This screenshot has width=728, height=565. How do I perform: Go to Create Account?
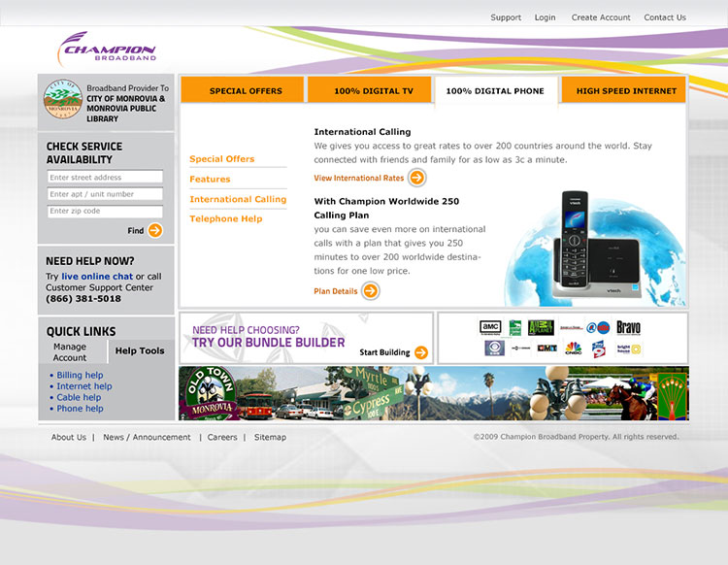(601, 17)
